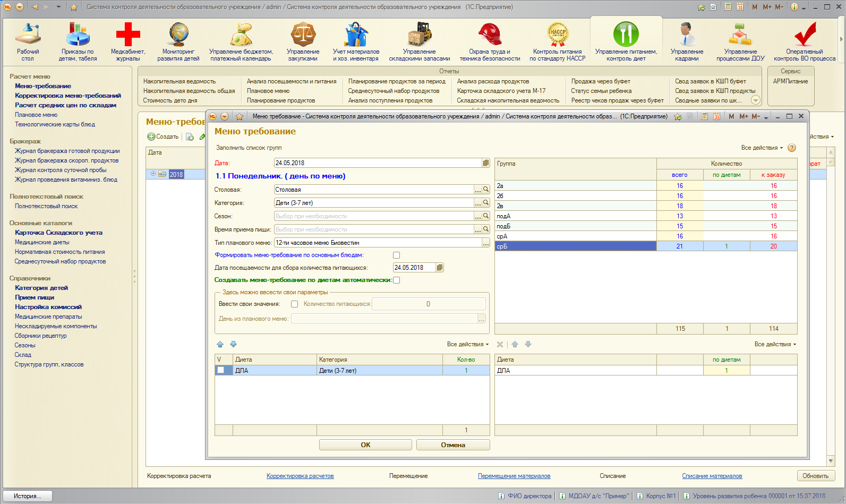Image resolution: width=846 pixels, height=504 pixels.
Task: Tick the checkbox in the ДПА diet row
Action: click(x=221, y=371)
